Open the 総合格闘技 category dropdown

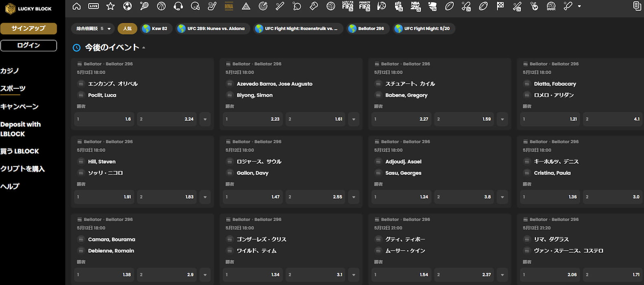pyautogui.click(x=93, y=28)
